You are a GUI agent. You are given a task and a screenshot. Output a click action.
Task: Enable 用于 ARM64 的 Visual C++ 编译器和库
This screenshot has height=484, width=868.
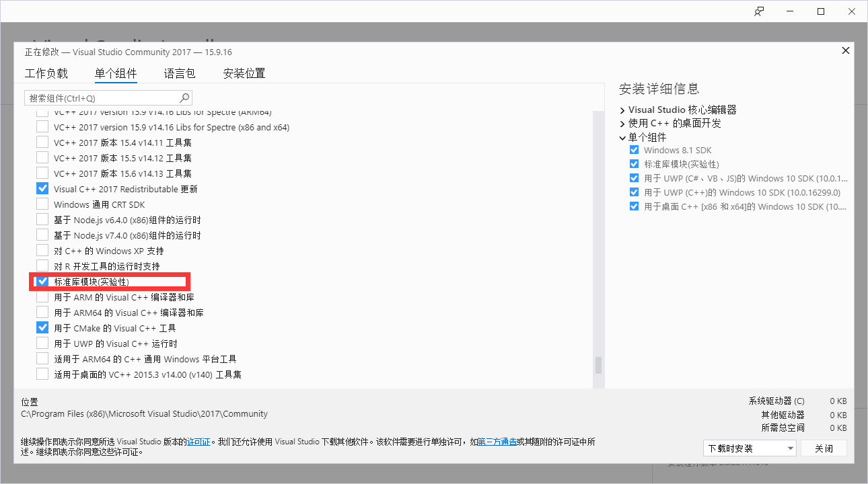[x=42, y=313]
